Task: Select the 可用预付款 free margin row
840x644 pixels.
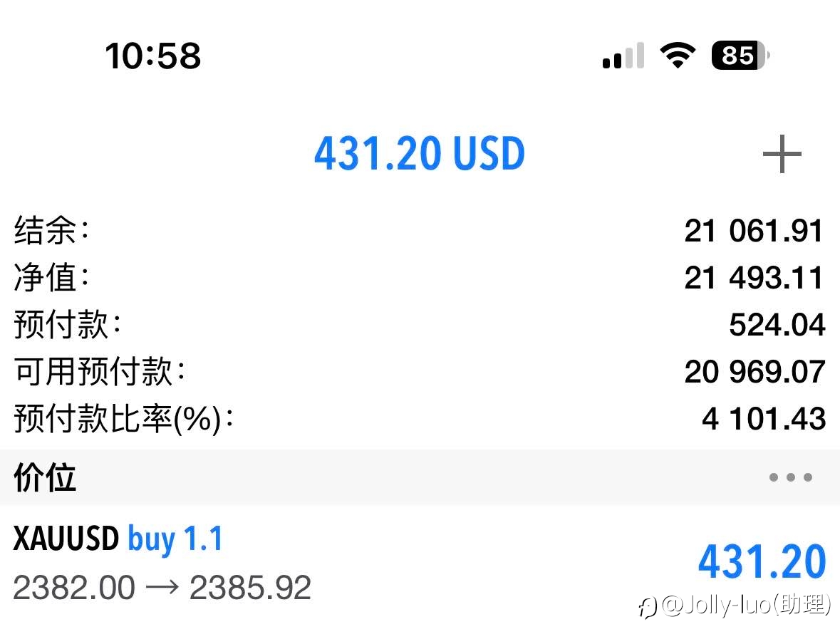Action: [420, 371]
